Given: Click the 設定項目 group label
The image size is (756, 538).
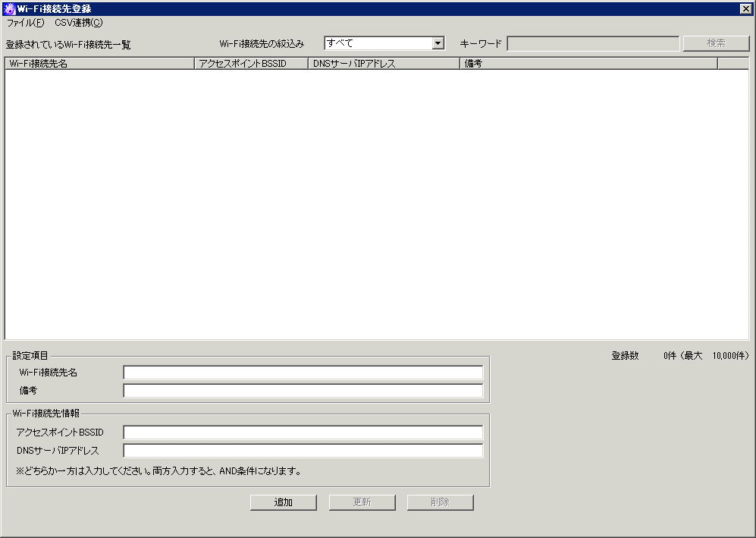Looking at the screenshot, I should pyautogui.click(x=30, y=356).
